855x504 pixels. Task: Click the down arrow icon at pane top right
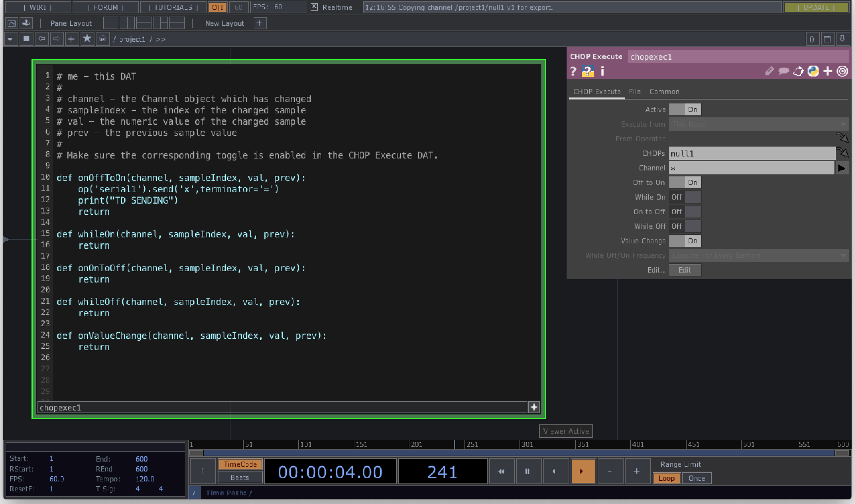[x=842, y=39]
